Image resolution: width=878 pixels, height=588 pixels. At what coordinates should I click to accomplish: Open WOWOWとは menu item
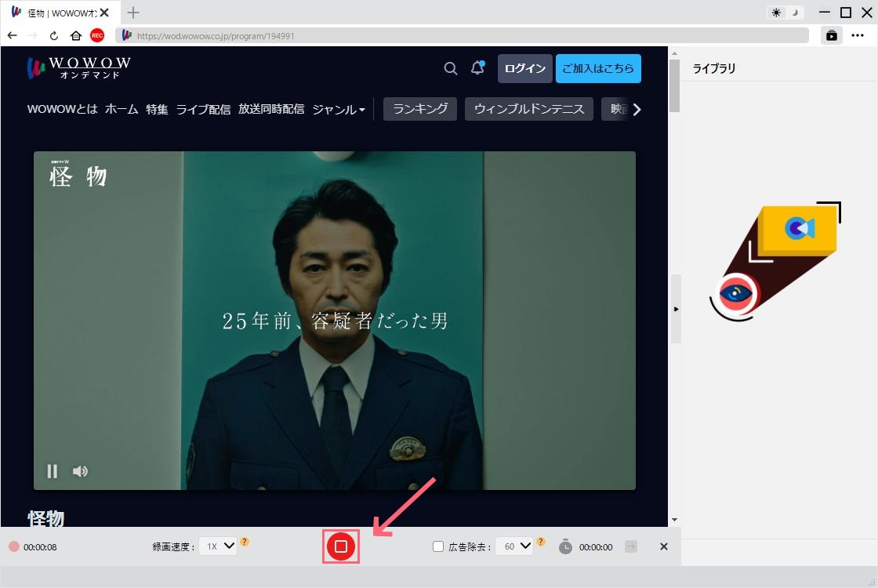coord(62,109)
